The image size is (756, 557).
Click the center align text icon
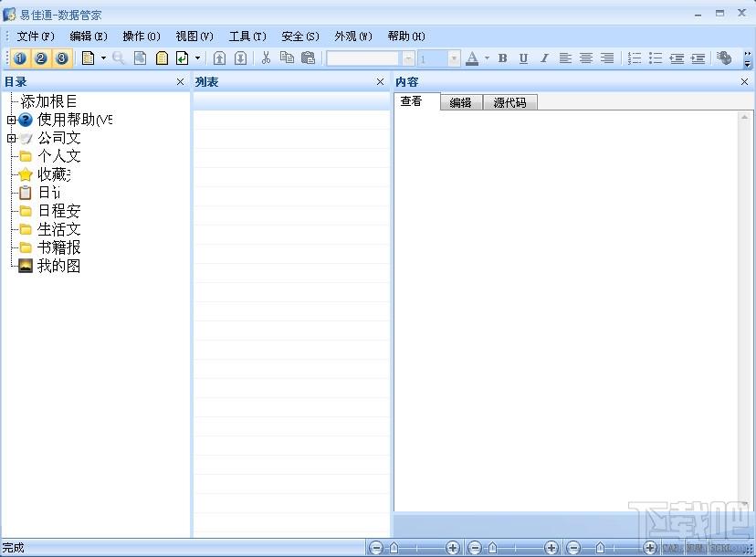tap(586, 58)
